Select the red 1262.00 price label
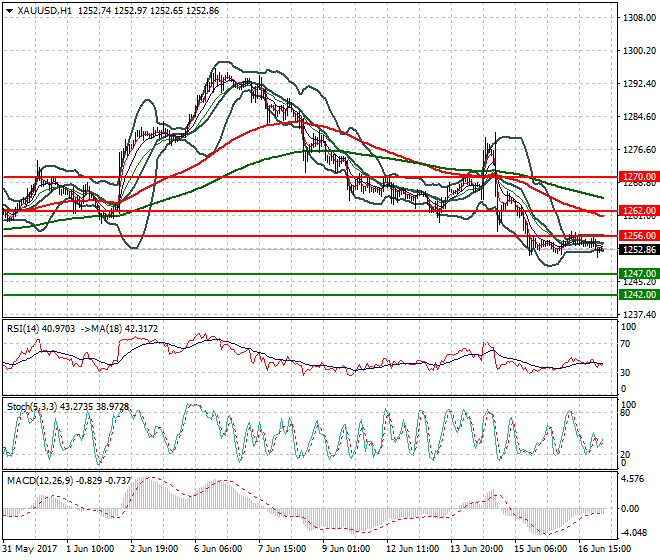Viewport: 660px width, 560px height. tap(638, 211)
